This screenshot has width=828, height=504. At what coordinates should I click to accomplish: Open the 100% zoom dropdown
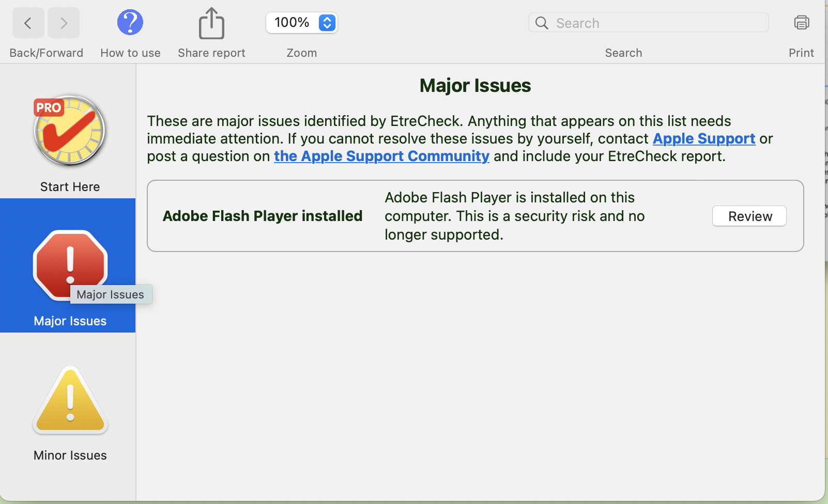click(302, 23)
